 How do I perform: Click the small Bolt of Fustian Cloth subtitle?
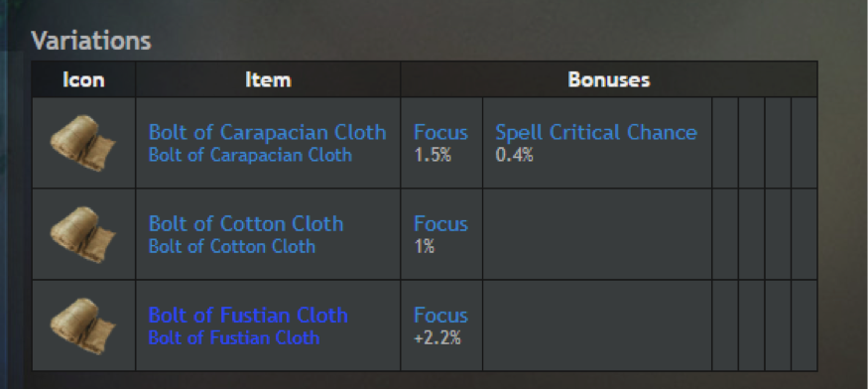coord(234,337)
